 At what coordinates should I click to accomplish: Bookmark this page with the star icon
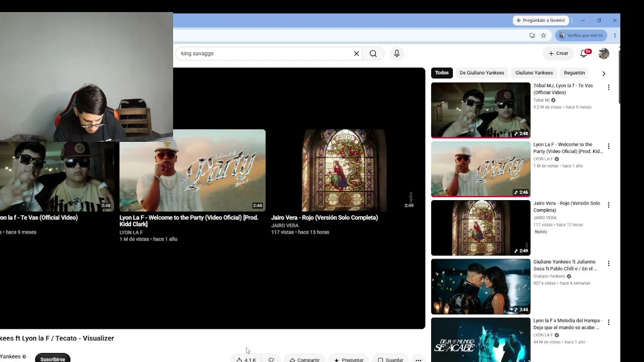click(x=543, y=35)
